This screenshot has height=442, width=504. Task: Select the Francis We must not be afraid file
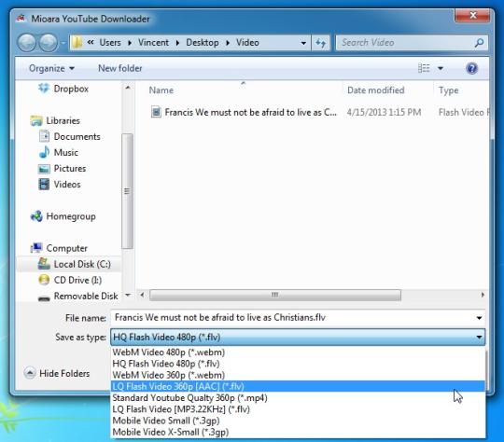point(250,113)
